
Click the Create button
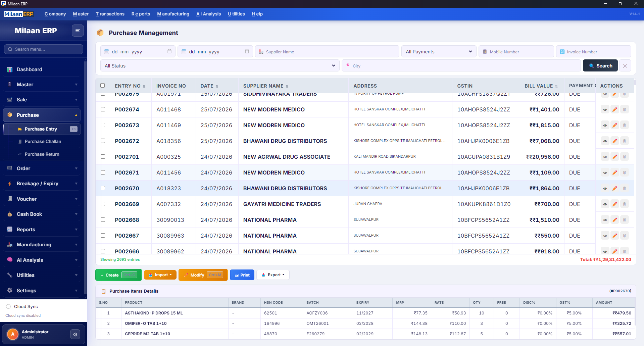click(118, 275)
